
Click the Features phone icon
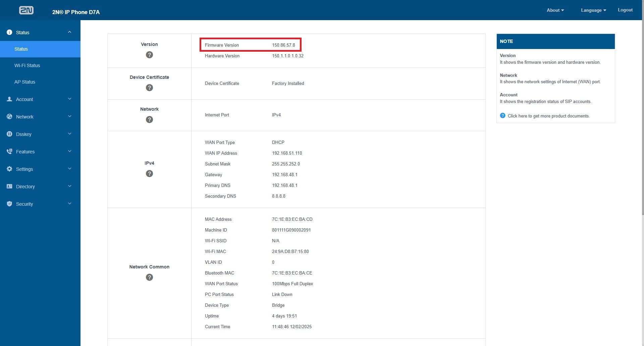tap(9, 151)
